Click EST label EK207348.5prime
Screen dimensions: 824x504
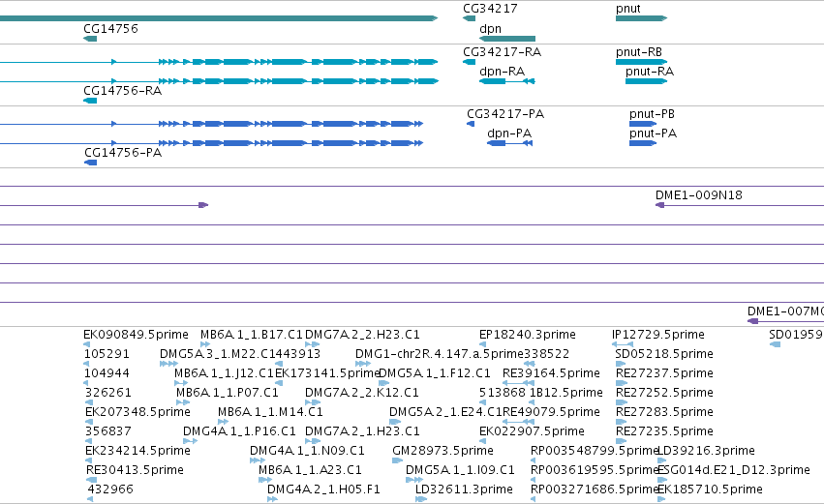[137, 412]
